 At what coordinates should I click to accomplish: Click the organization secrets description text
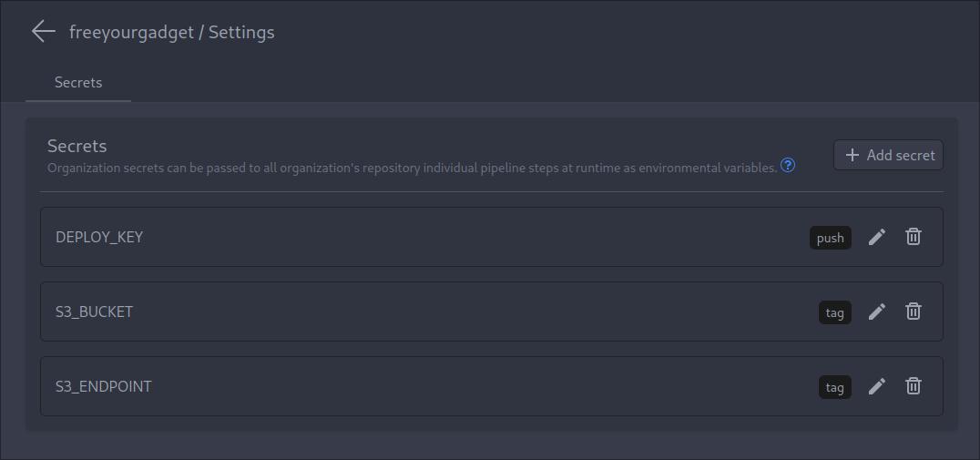pos(413,168)
